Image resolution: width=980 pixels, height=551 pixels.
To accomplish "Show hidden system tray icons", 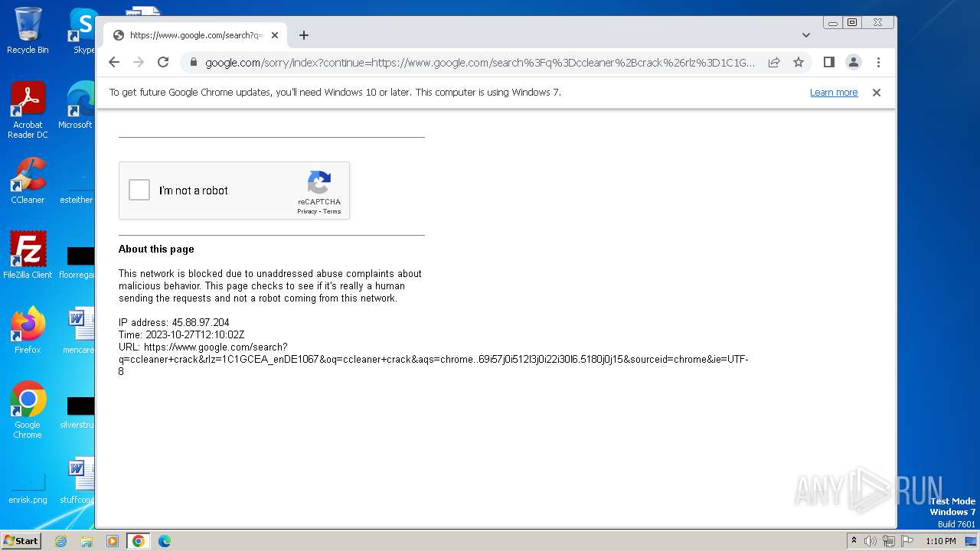I will tap(854, 541).
